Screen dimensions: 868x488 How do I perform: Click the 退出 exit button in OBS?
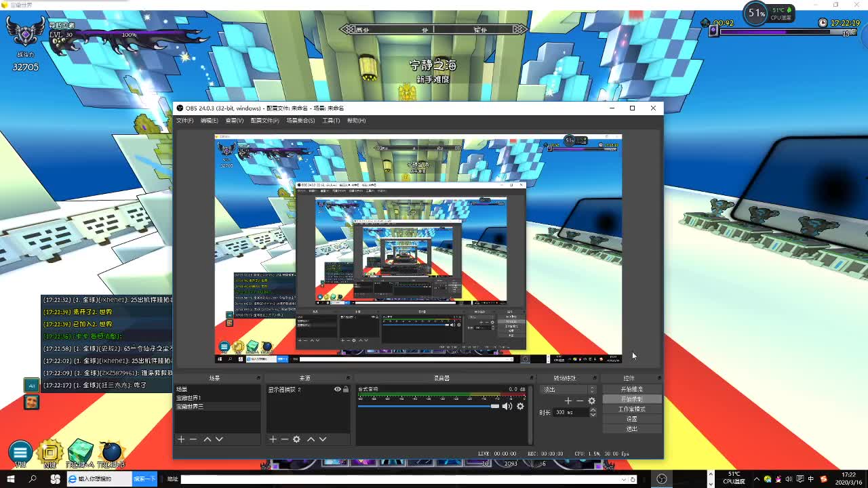click(x=631, y=428)
